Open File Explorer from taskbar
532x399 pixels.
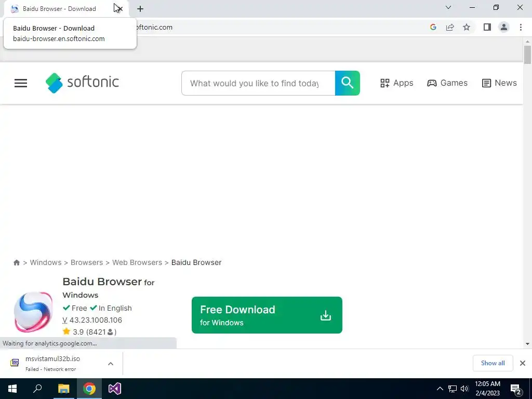[x=63, y=389]
